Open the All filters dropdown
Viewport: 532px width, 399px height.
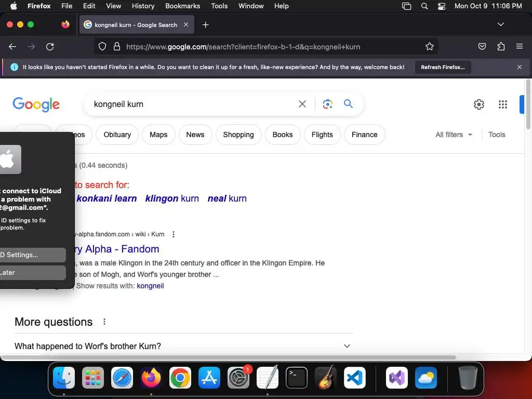pos(454,135)
